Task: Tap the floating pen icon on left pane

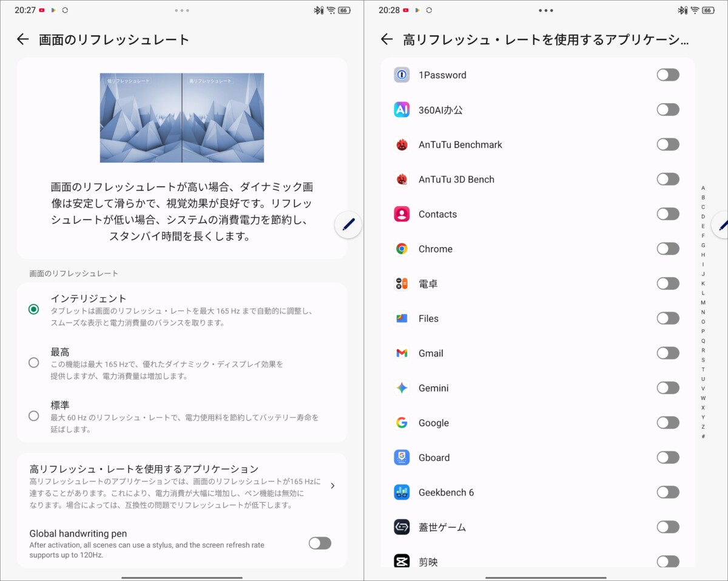Action: (348, 225)
